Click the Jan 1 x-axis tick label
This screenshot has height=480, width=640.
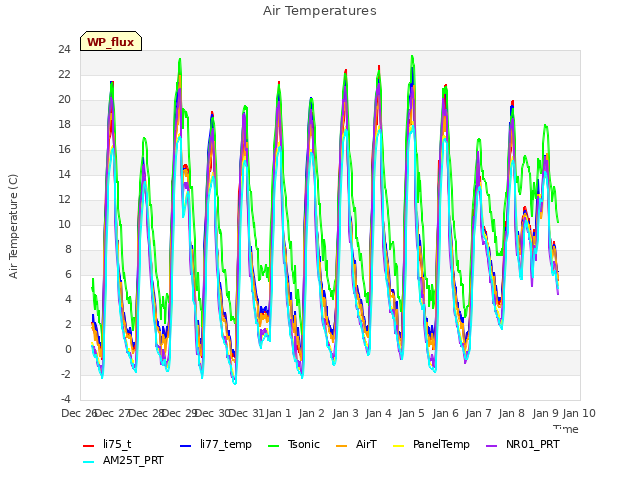pyautogui.click(x=278, y=413)
